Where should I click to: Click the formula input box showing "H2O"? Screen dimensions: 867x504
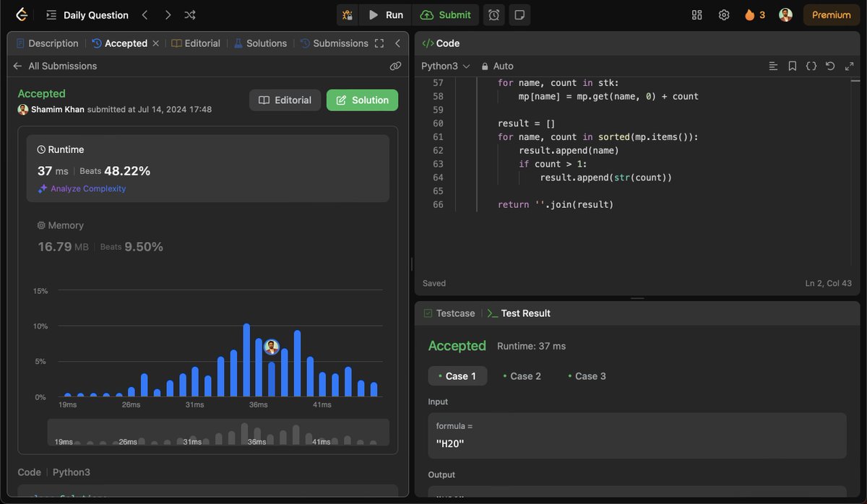pyautogui.click(x=637, y=435)
